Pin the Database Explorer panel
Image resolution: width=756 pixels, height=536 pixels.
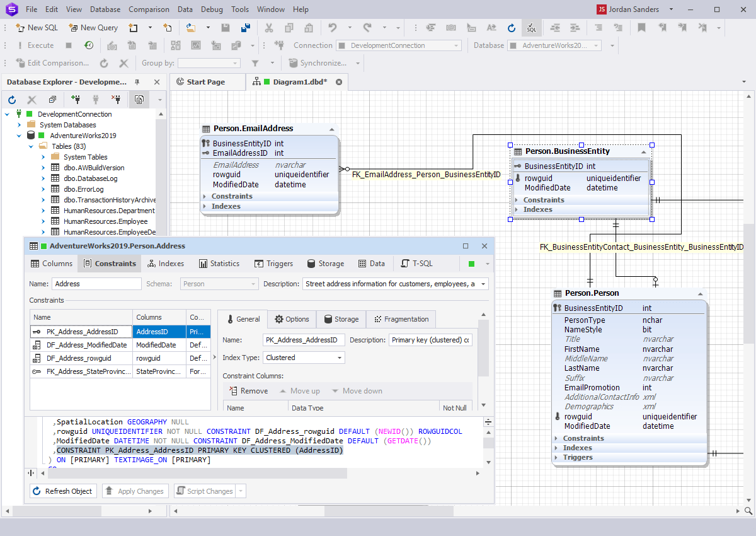click(137, 82)
